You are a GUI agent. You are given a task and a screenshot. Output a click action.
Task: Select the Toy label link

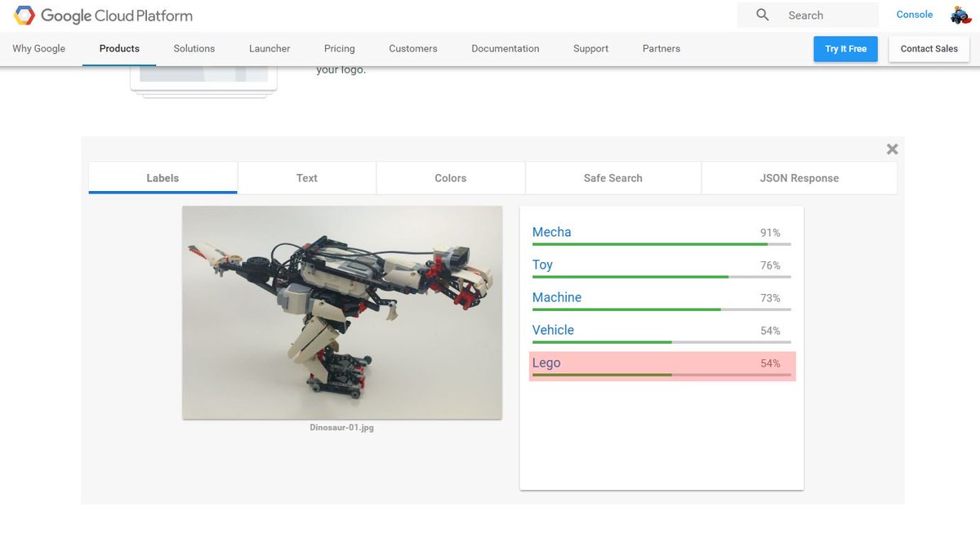[544, 265]
